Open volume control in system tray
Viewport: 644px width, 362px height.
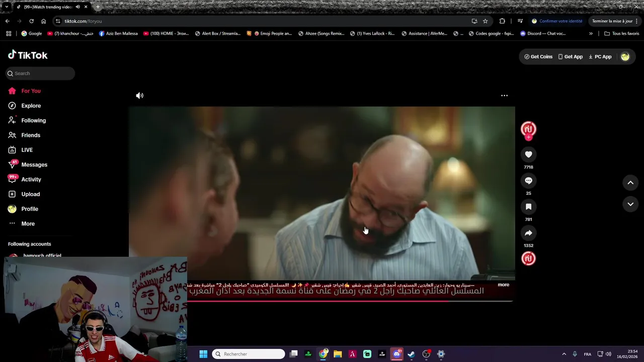(x=608, y=354)
